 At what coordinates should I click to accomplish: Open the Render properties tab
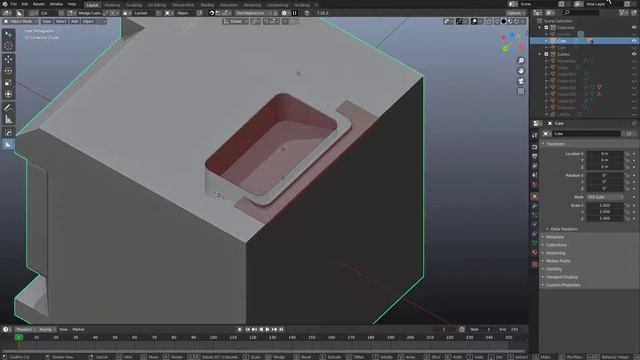tap(534, 147)
